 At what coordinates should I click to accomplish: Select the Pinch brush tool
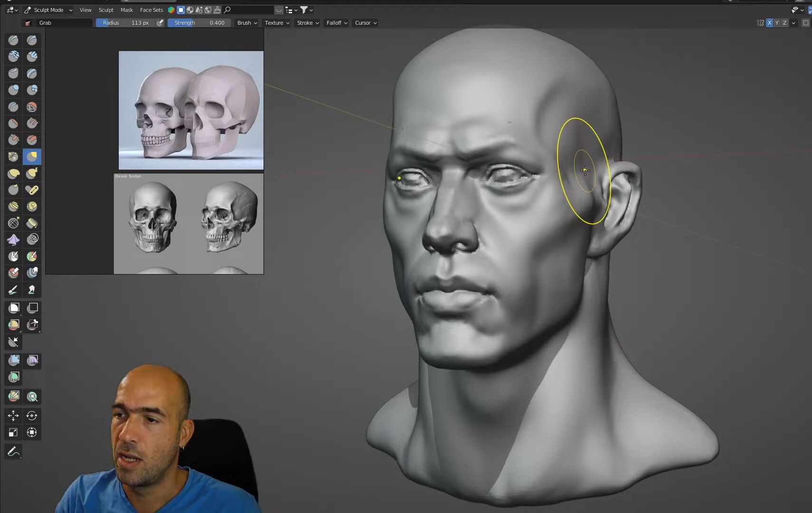click(13, 157)
